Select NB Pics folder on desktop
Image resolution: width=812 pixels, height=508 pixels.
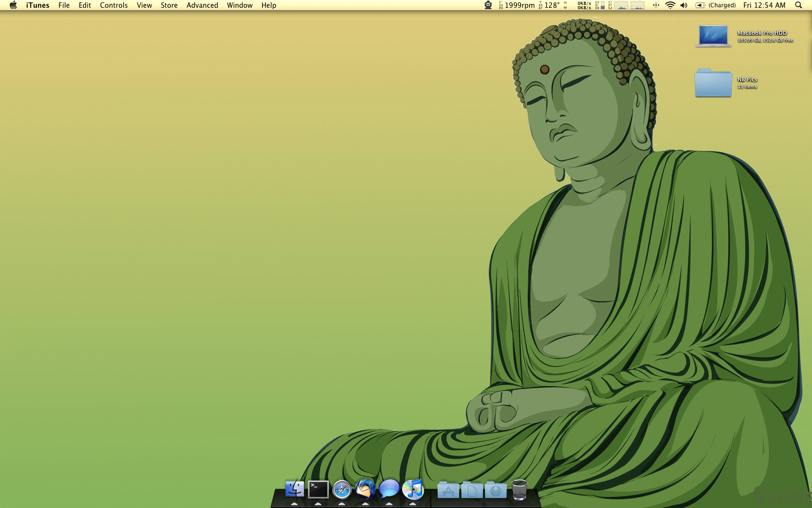coord(713,83)
